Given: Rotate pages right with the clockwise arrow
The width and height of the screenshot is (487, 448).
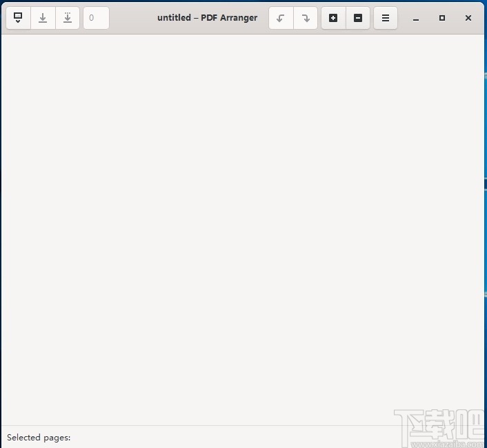Looking at the screenshot, I should pyautogui.click(x=306, y=18).
